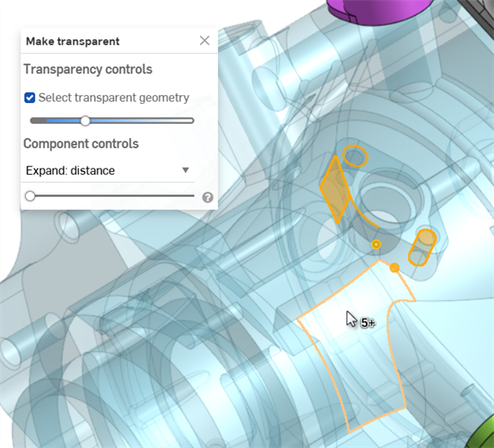This screenshot has height=448, width=494.
Task: Toggle Select transparent geometry checkbox
Action: coord(30,98)
